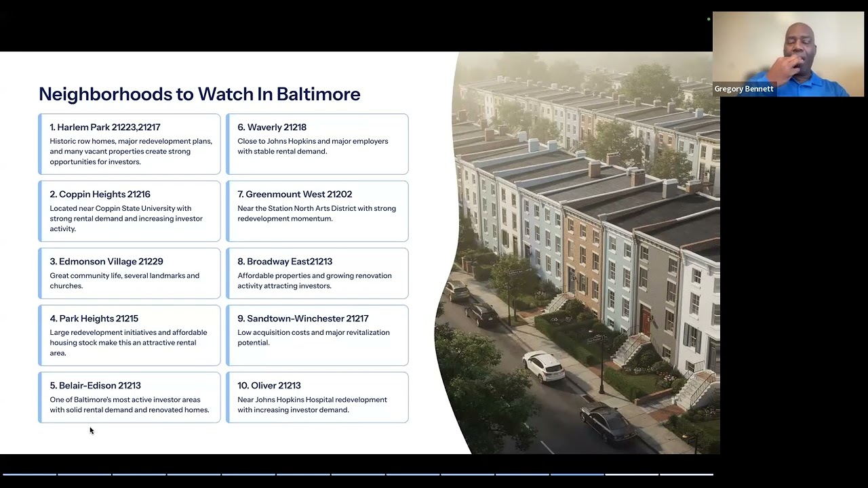
Task: Click the "Historic row homes, major redevelopment plans" description
Action: (131, 152)
